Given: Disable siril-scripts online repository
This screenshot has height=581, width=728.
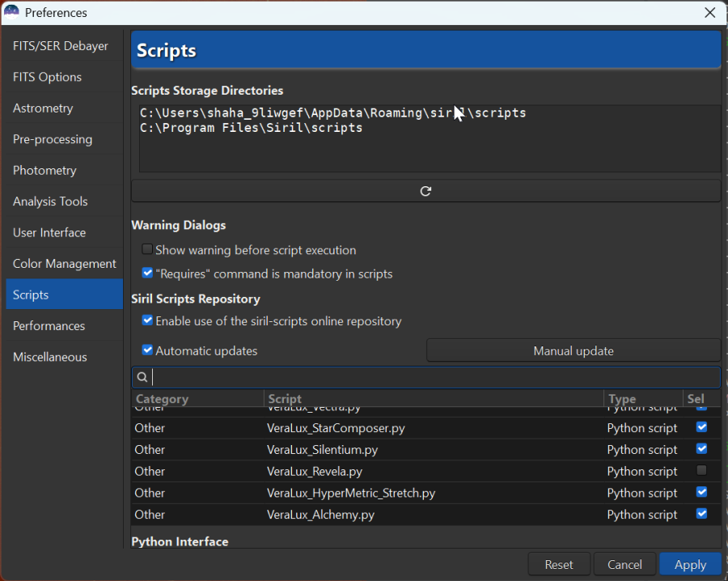Looking at the screenshot, I should 147,321.
